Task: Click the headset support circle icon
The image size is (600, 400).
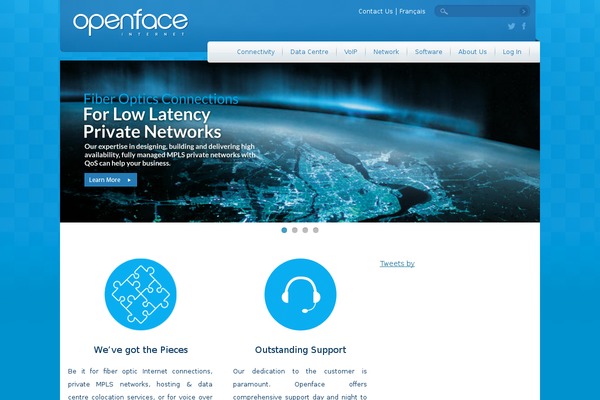Action: [x=300, y=294]
